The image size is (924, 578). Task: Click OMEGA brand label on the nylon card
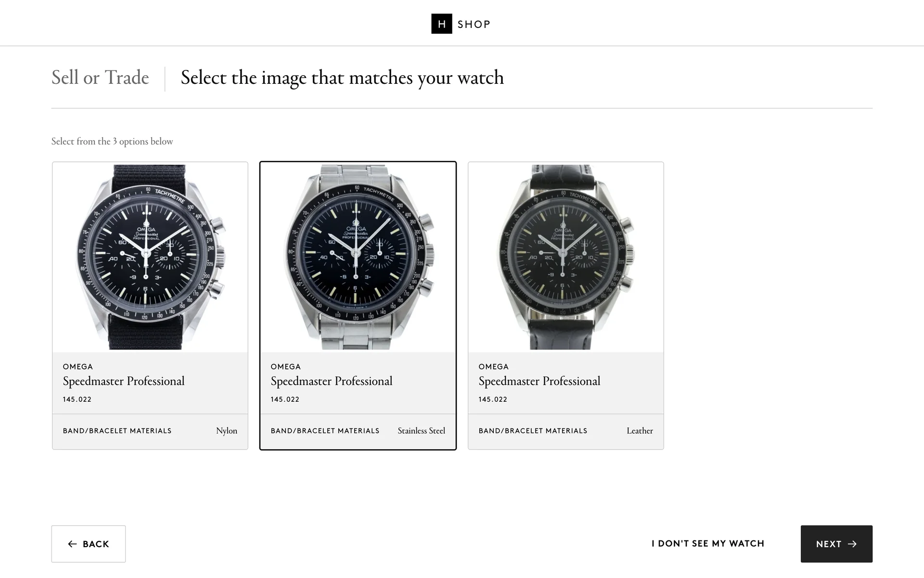pyautogui.click(x=77, y=367)
